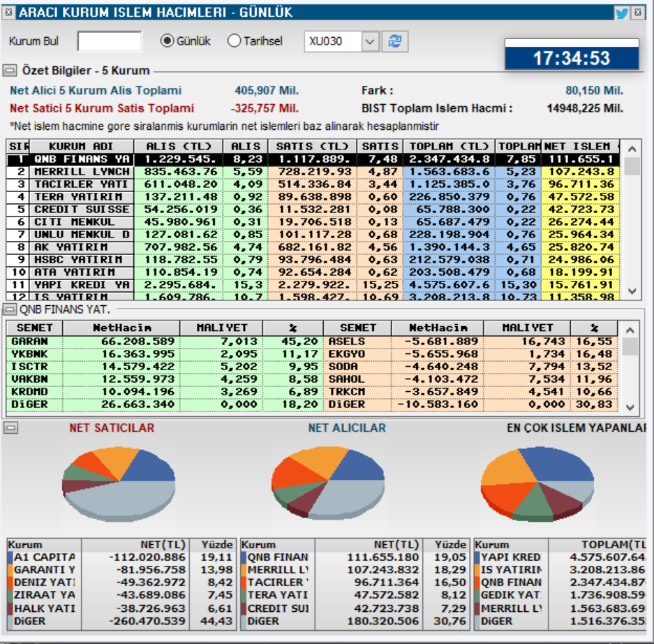This screenshot has height=644, width=654.
Task: Click the VAKBN stock row
Action: point(165,379)
